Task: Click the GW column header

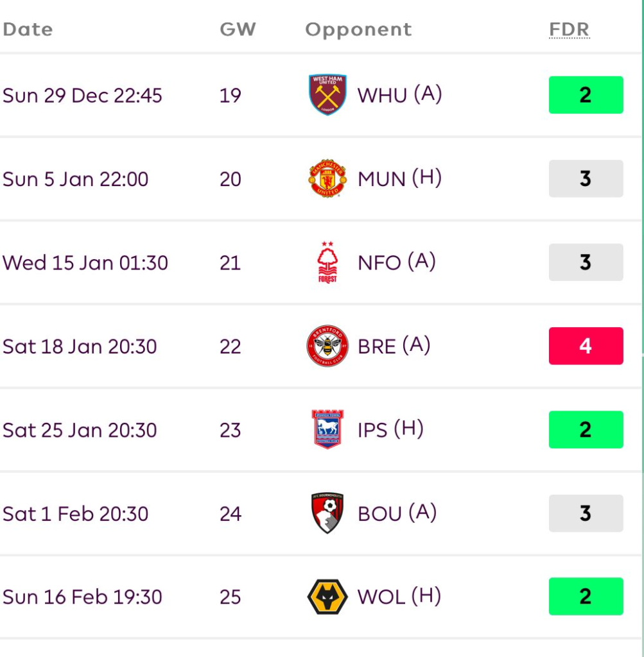Action: 238,30
